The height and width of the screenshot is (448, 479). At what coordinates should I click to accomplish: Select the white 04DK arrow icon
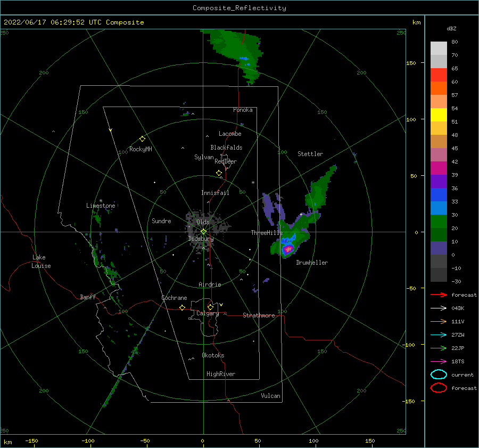439,308
